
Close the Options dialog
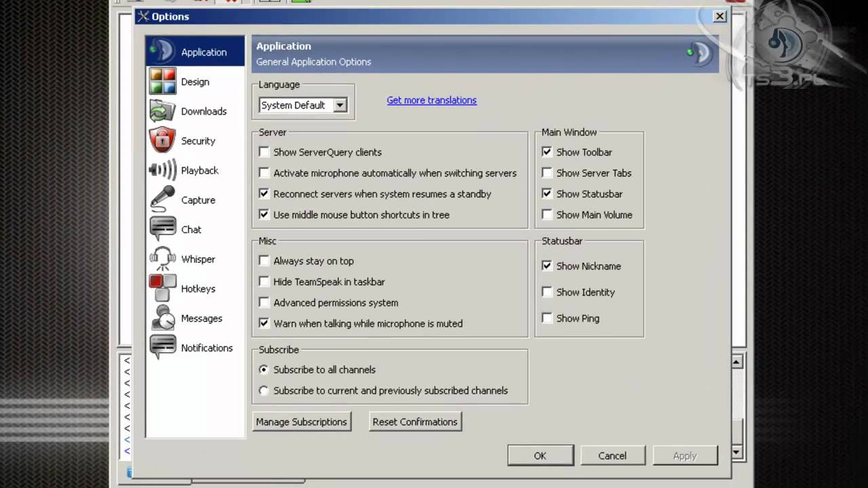click(x=720, y=16)
